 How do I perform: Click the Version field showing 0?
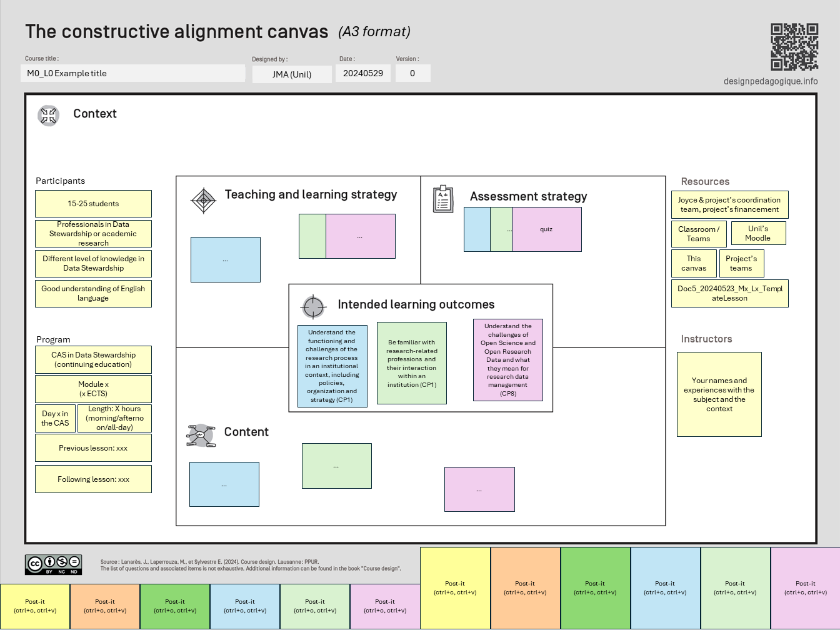[x=412, y=73]
